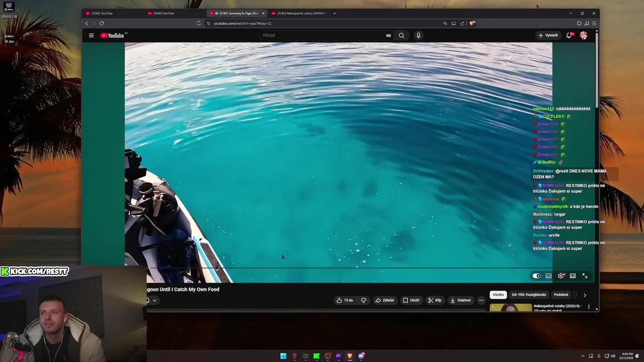The width and height of the screenshot is (644, 362).
Task: Toggle subtitles in the video player
Action: (x=548, y=276)
